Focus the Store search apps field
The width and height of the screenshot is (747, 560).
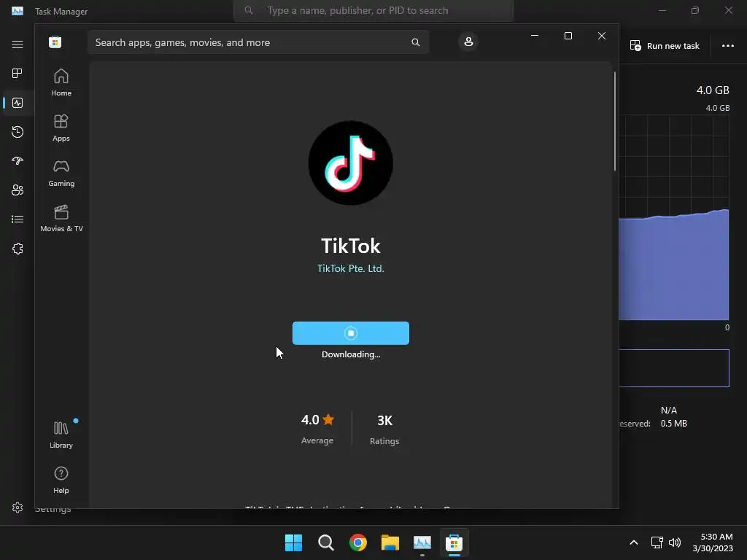(x=258, y=42)
